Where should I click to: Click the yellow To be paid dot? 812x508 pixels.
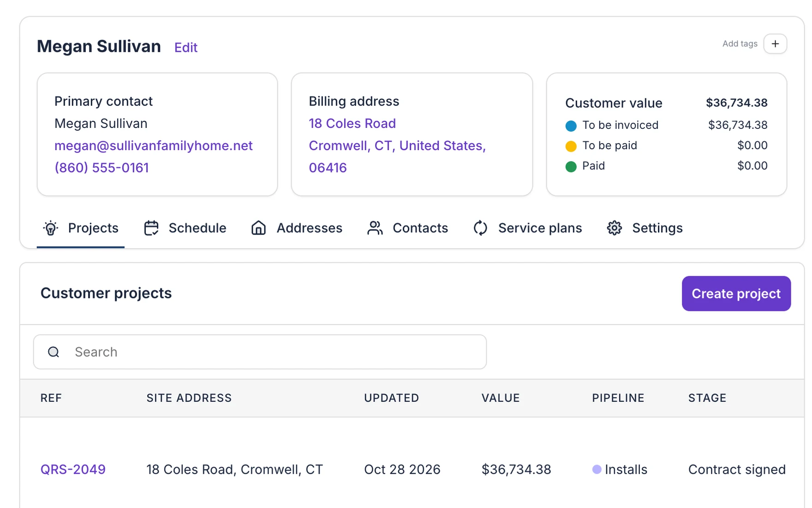(x=571, y=146)
